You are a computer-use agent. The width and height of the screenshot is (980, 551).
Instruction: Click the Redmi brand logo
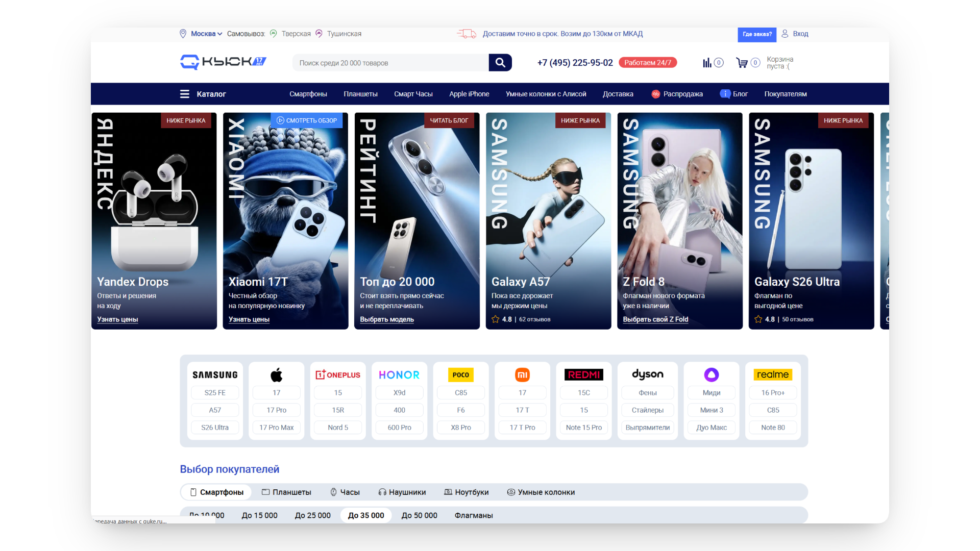584,375
